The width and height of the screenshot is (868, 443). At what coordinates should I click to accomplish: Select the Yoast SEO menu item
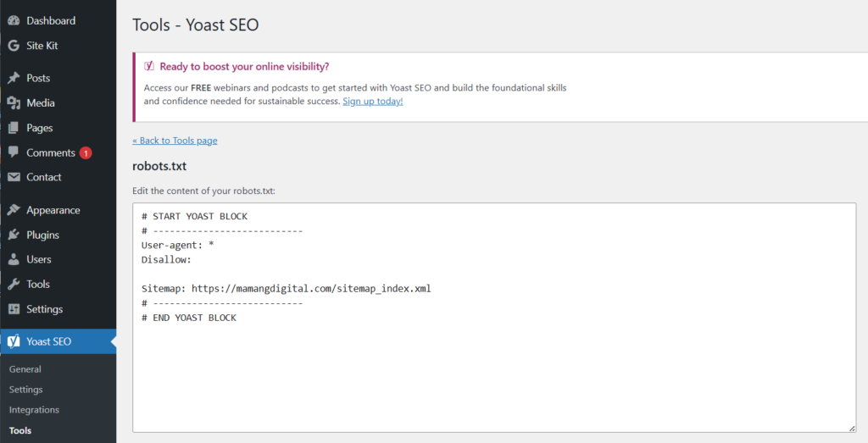point(58,341)
